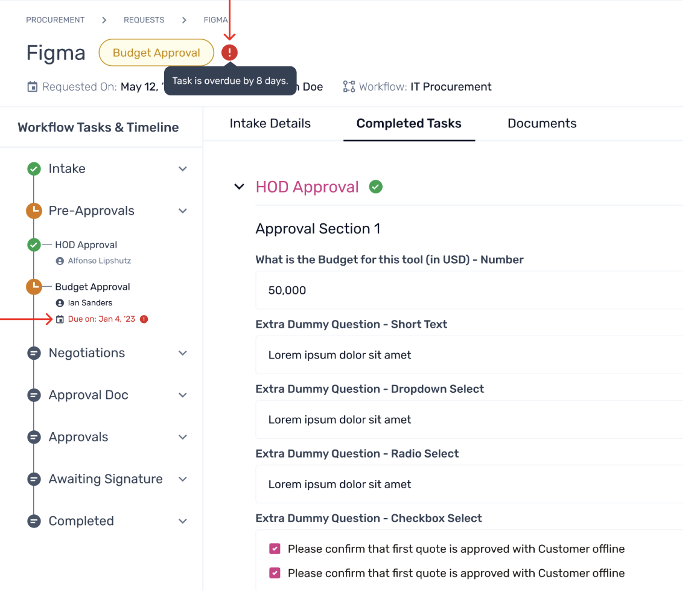Click the first breadcrumb separator arrow after Procurement
Image resolution: width=700 pixels, height=612 pixels.
[104, 20]
